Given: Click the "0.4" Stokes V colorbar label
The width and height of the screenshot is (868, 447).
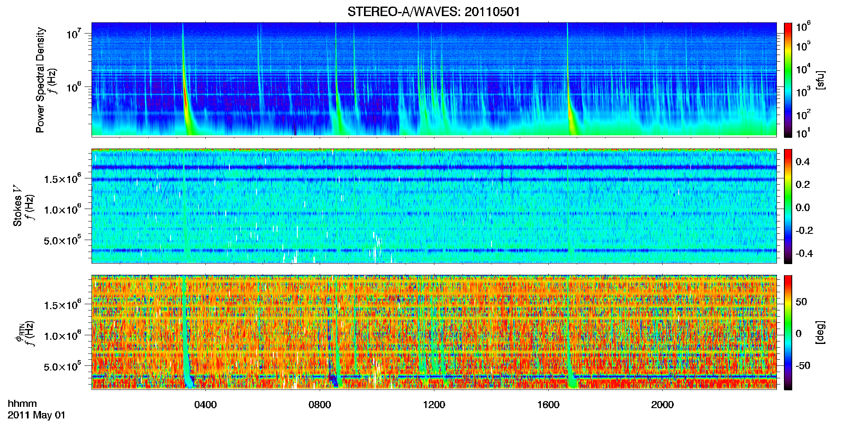Looking at the screenshot, I should pyautogui.click(x=803, y=162).
